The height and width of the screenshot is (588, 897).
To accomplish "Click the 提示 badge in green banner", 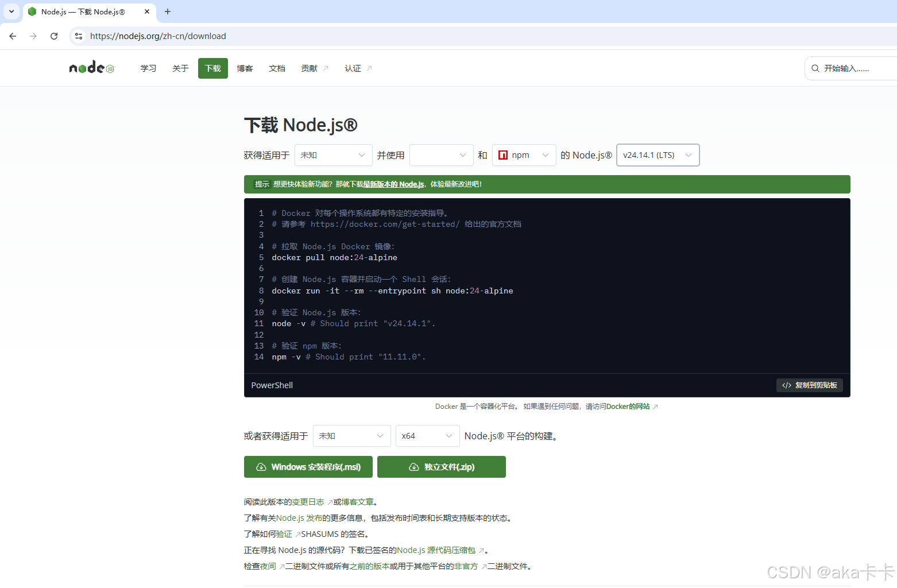I will click(x=262, y=184).
